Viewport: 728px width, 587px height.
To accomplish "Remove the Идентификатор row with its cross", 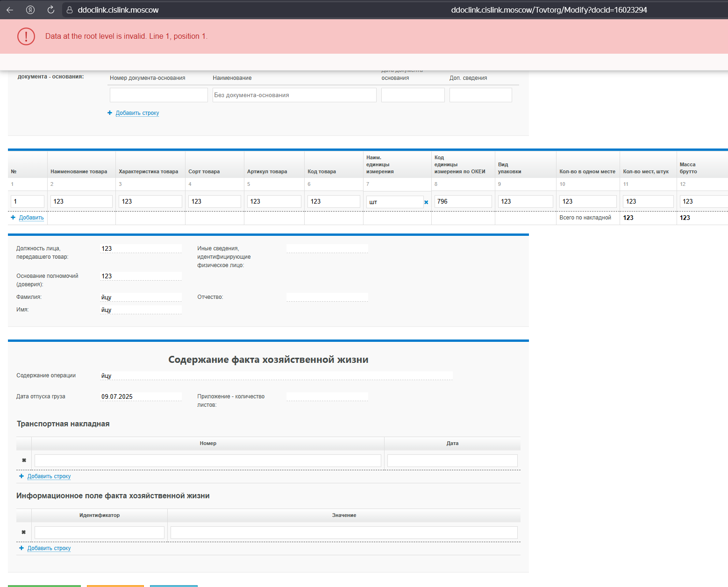I will (24, 532).
